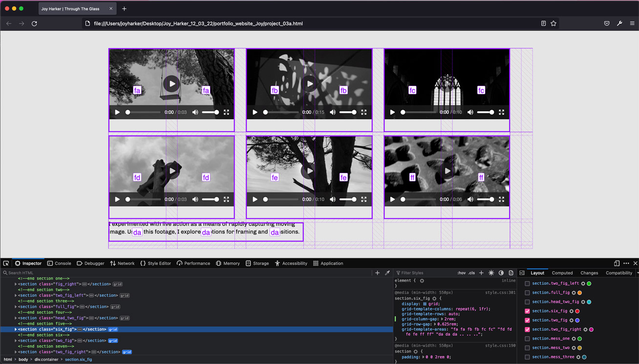Enable grid overlay for section.two_fig_left
639x364 pixels.
tap(527, 283)
